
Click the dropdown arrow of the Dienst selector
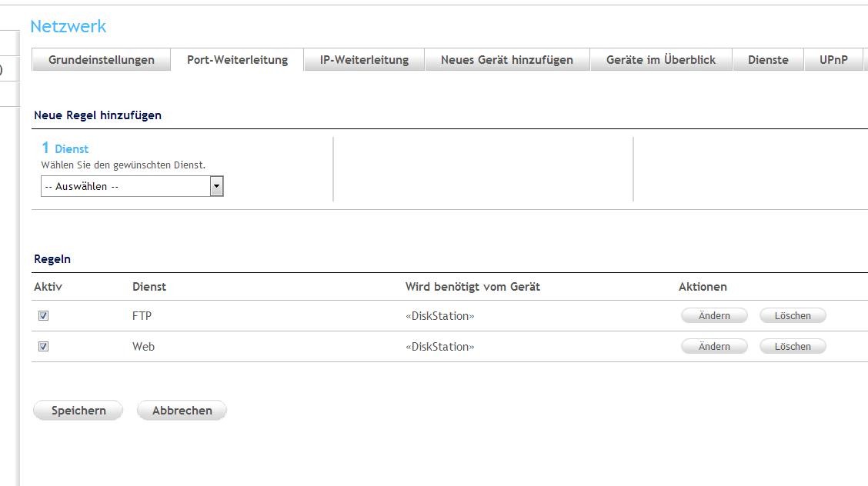coord(216,186)
